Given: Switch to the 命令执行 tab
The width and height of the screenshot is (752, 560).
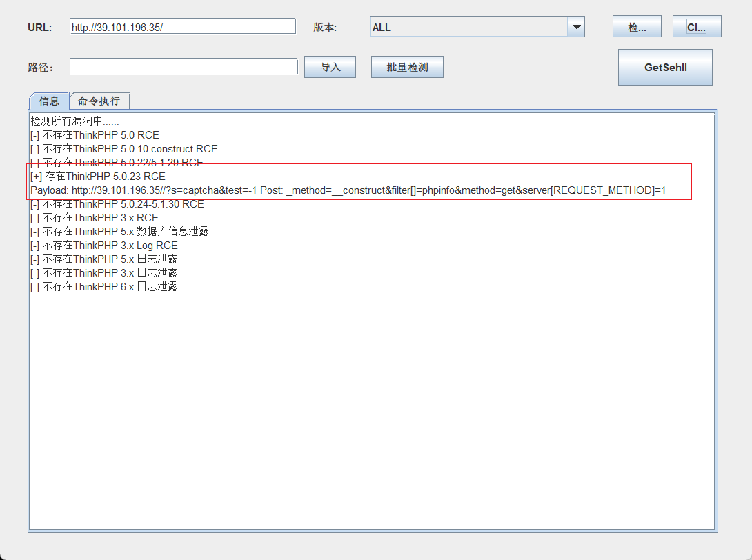Looking at the screenshot, I should pos(99,101).
